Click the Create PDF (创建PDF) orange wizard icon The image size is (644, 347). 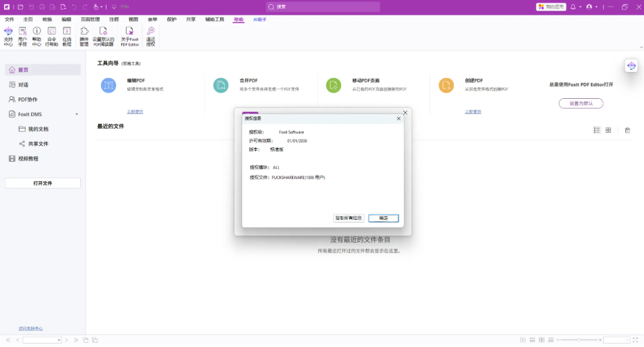click(x=446, y=86)
